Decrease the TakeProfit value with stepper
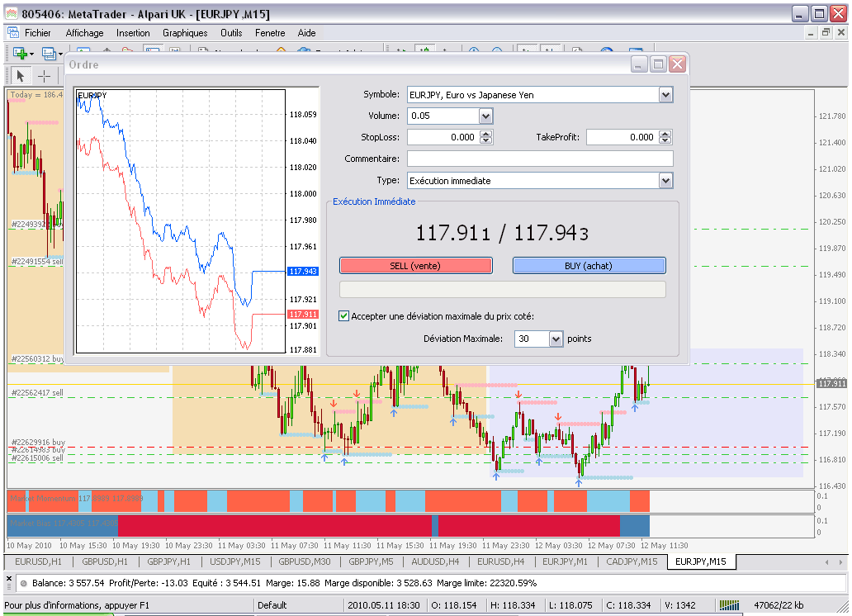The image size is (852, 616). (665, 141)
